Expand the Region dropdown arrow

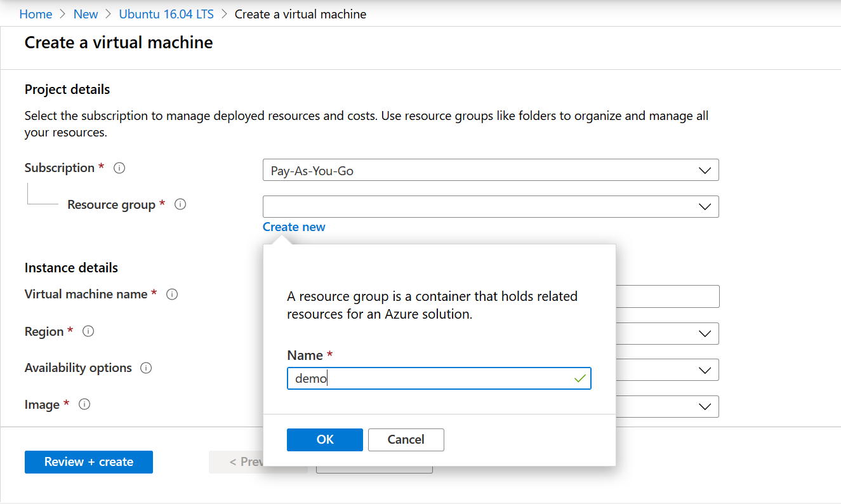click(x=704, y=334)
